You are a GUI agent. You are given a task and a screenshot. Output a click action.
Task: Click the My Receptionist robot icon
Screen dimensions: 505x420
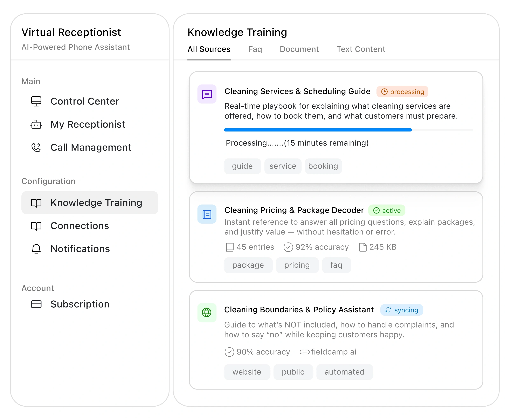coord(36,124)
